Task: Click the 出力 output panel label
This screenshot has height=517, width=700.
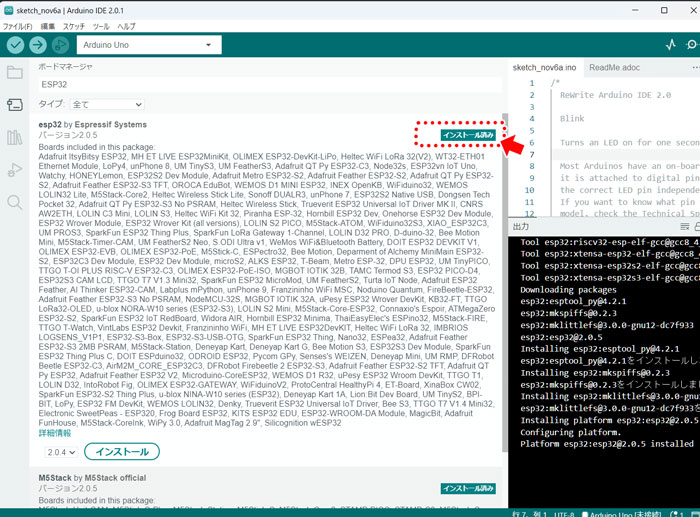Action: (x=521, y=226)
